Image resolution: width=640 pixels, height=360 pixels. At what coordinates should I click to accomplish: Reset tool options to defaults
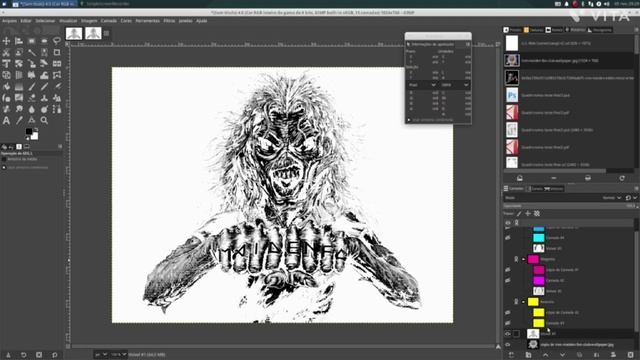click(x=54, y=355)
